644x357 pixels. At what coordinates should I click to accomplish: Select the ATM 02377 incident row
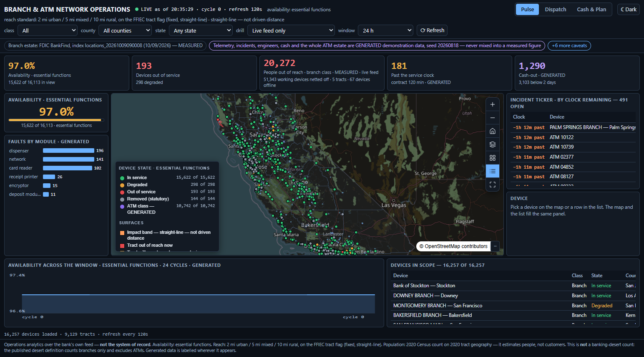573,157
